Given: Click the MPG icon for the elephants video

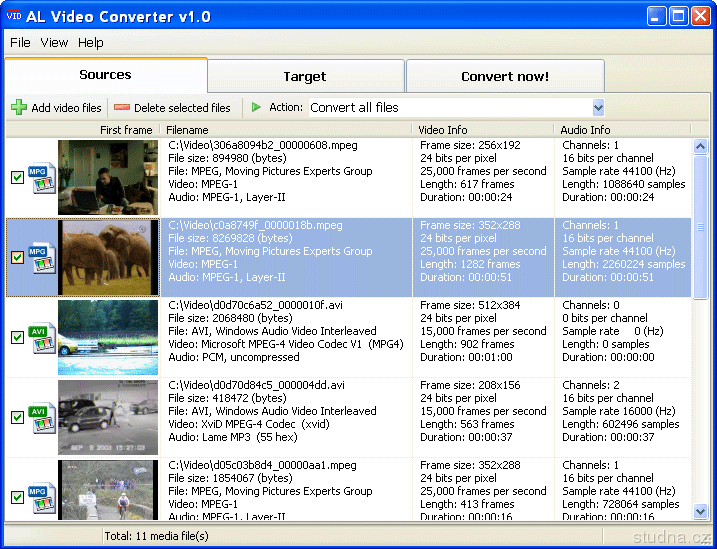Looking at the screenshot, I should click(x=41, y=257).
